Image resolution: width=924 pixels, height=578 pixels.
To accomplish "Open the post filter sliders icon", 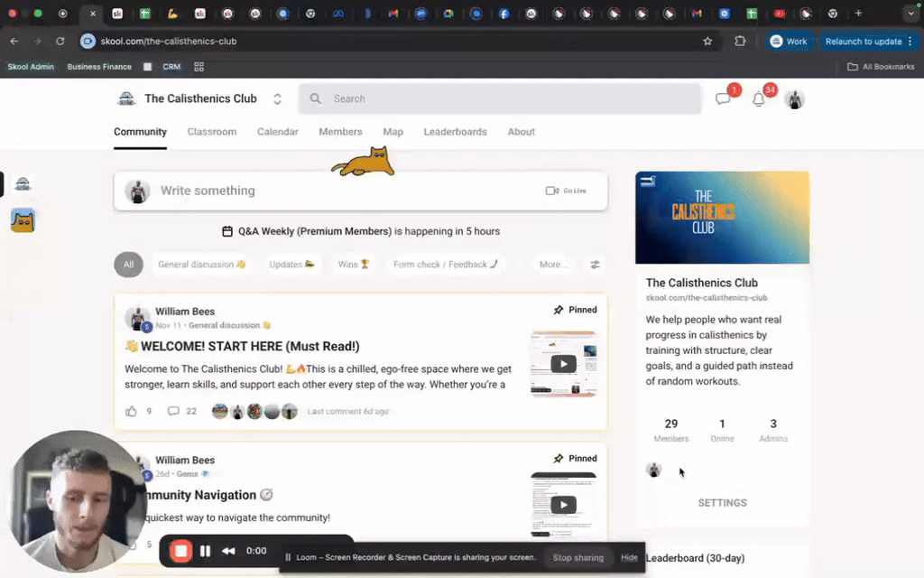I will [x=596, y=265].
